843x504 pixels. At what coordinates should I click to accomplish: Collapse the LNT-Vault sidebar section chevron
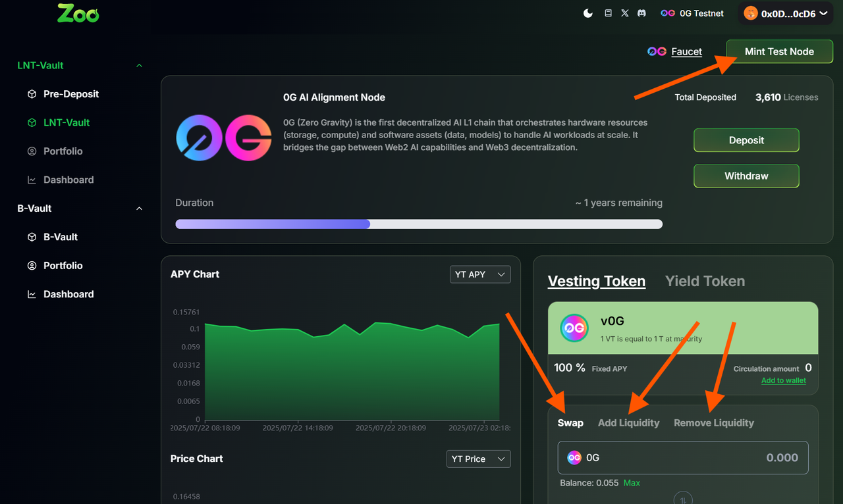pyautogui.click(x=139, y=66)
